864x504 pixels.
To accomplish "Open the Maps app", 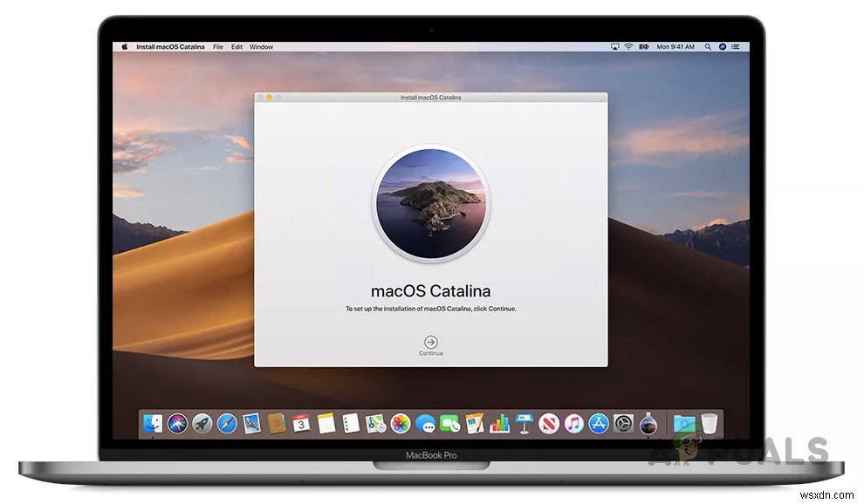I will [x=375, y=424].
